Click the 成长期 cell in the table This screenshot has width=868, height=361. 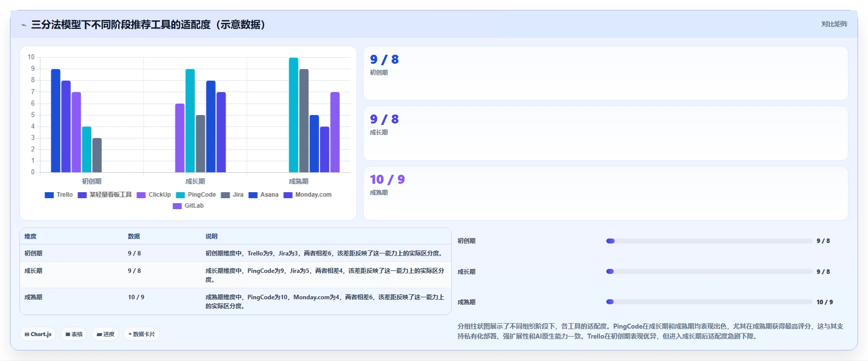(x=33, y=271)
